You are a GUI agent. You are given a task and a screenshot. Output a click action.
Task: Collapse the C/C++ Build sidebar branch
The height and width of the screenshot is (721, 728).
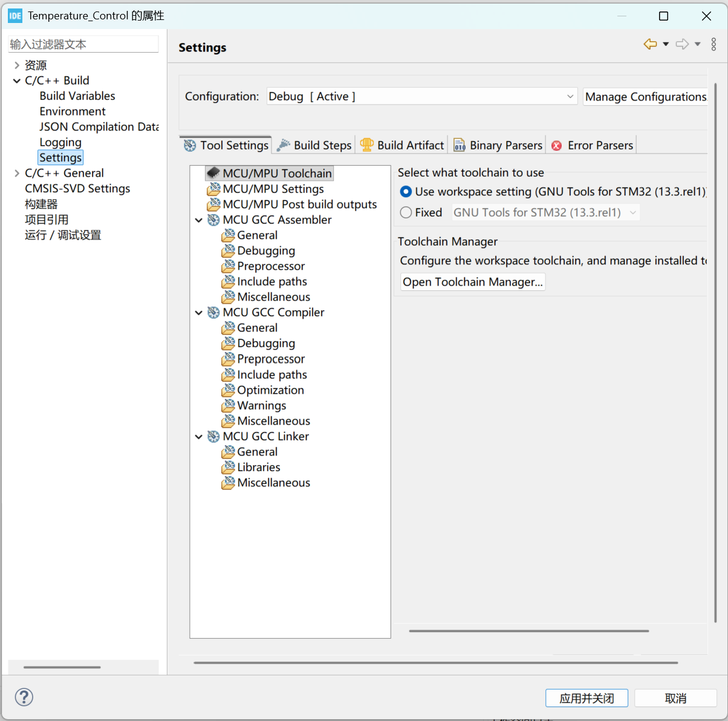(x=16, y=80)
